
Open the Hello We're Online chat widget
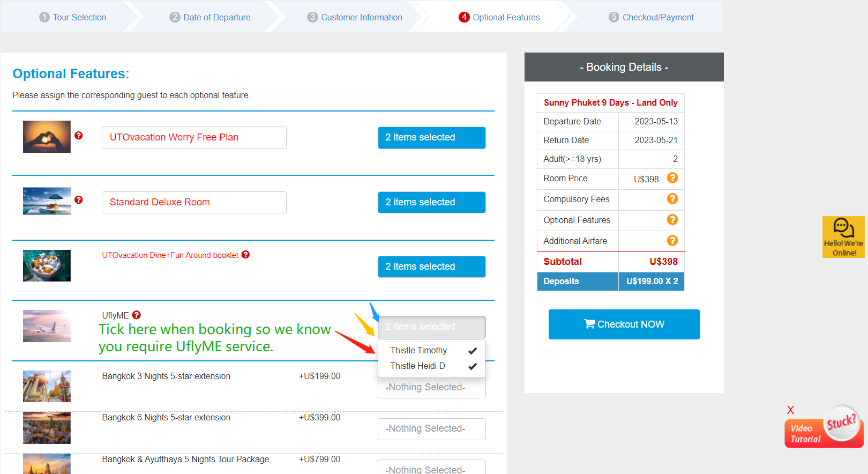[x=843, y=237]
